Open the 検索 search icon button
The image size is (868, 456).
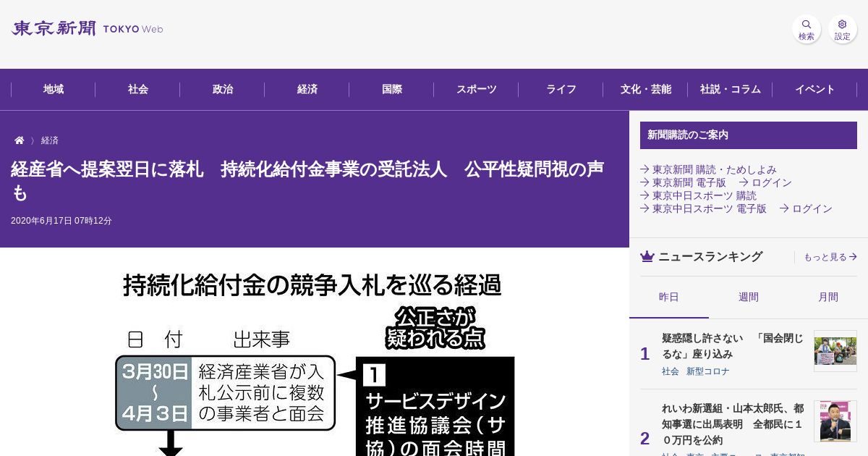[807, 30]
